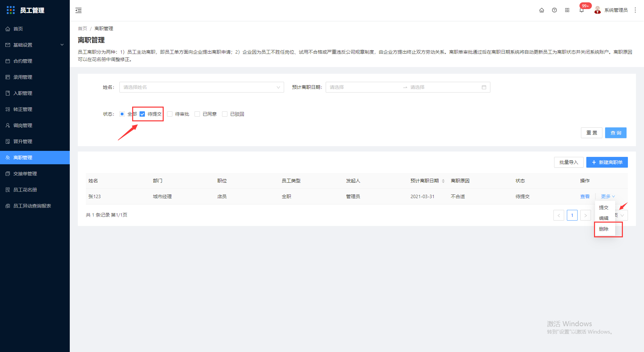Go home via top-right house icon

542,10
